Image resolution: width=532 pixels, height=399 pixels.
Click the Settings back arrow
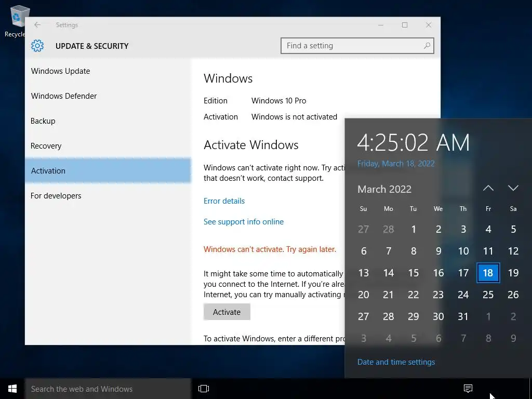pyautogui.click(x=37, y=25)
